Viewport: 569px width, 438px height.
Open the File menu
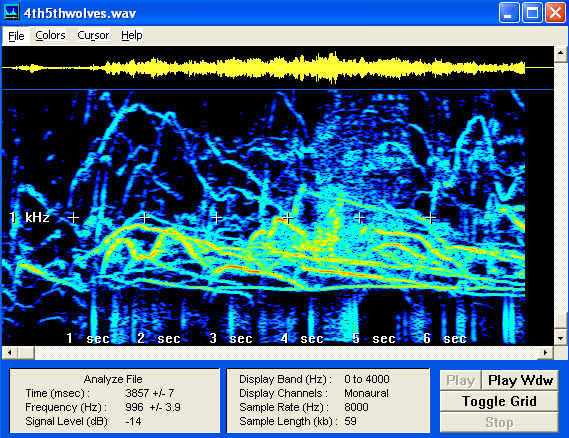pyautogui.click(x=16, y=36)
